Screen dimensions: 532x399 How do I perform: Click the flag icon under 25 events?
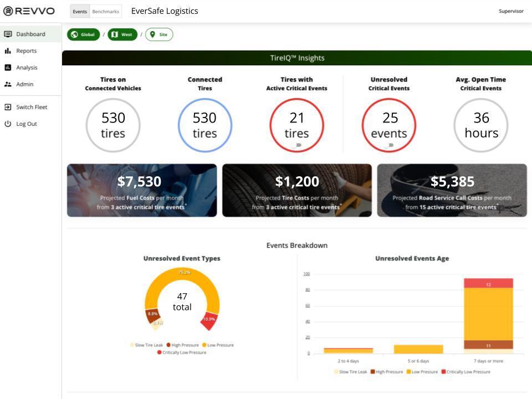click(x=391, y=145)
